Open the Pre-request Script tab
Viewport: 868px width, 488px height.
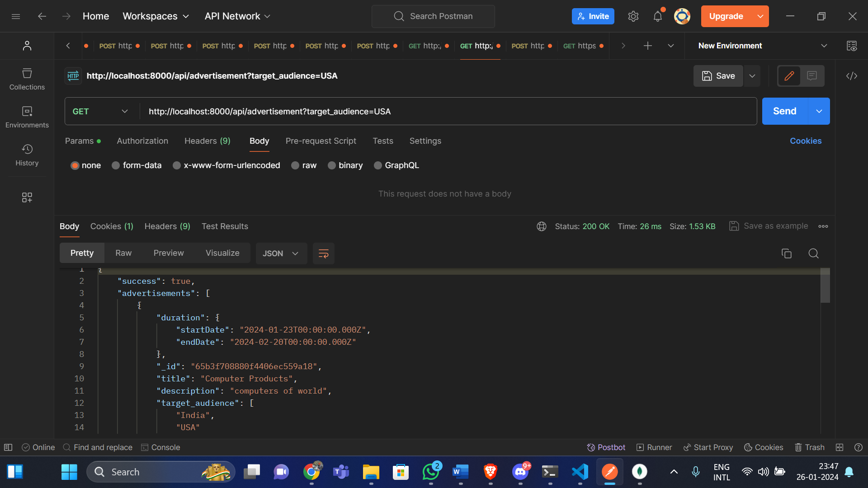(x=321, y=141)
